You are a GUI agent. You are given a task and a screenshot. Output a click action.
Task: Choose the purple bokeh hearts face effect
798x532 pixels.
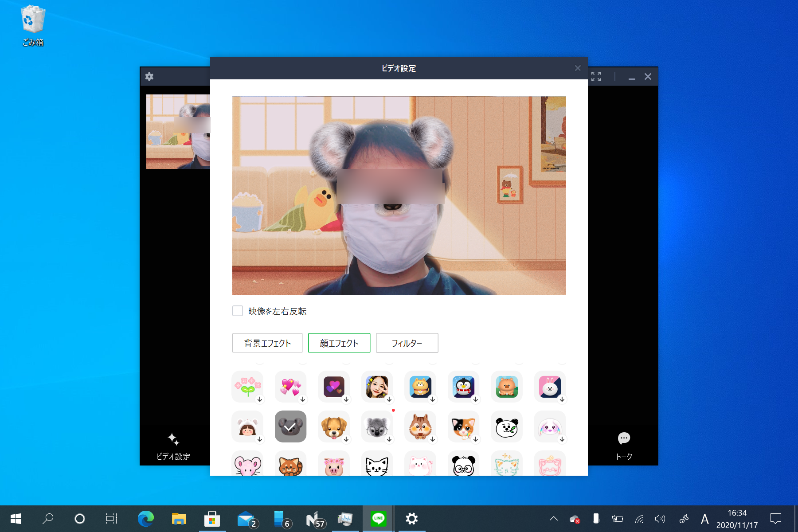click(334, 387)
